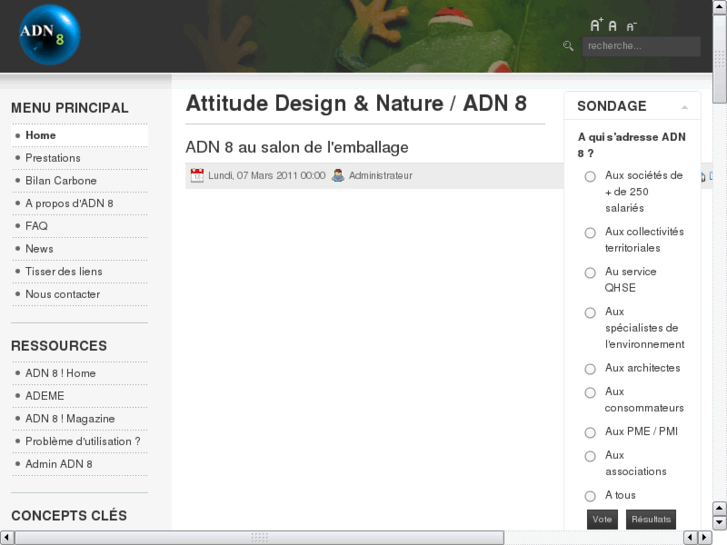Screen dimensions: 727x545
Task: Open 'Admin ADN 8' link
Action: pyautogui.click(x=79, y=464)
